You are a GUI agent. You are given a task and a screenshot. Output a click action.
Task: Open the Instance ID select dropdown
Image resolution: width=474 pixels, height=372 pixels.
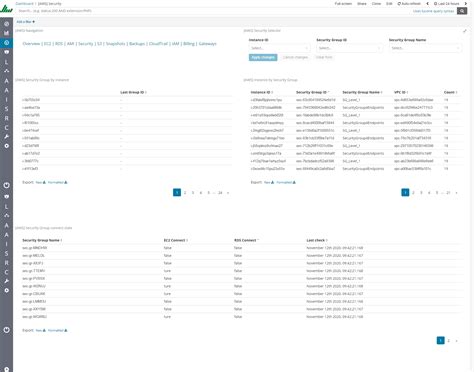tap(279, 48)
